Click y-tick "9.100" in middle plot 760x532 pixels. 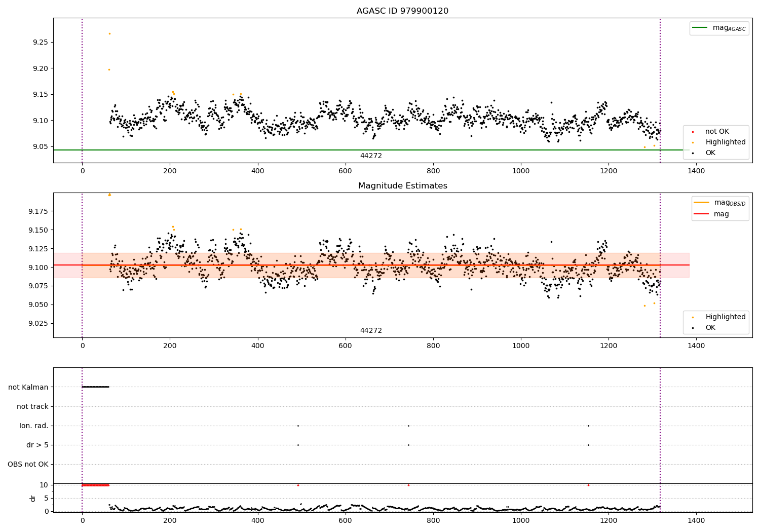click(37, 268)
